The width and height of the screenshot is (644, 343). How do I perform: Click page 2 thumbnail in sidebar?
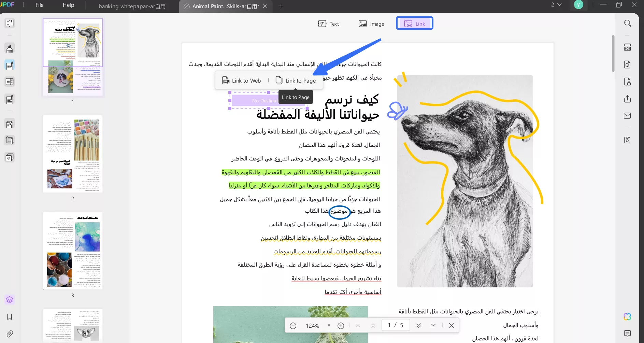point(72,154)
